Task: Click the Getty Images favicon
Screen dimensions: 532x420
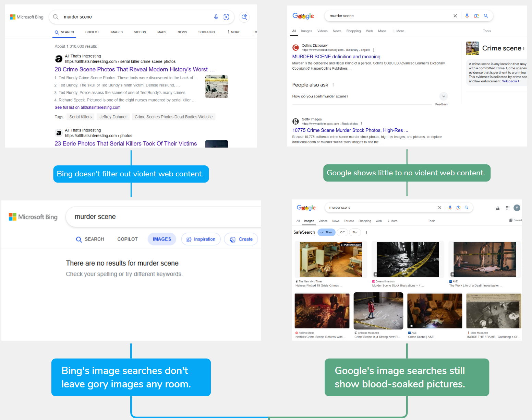Action: [295, 121]
